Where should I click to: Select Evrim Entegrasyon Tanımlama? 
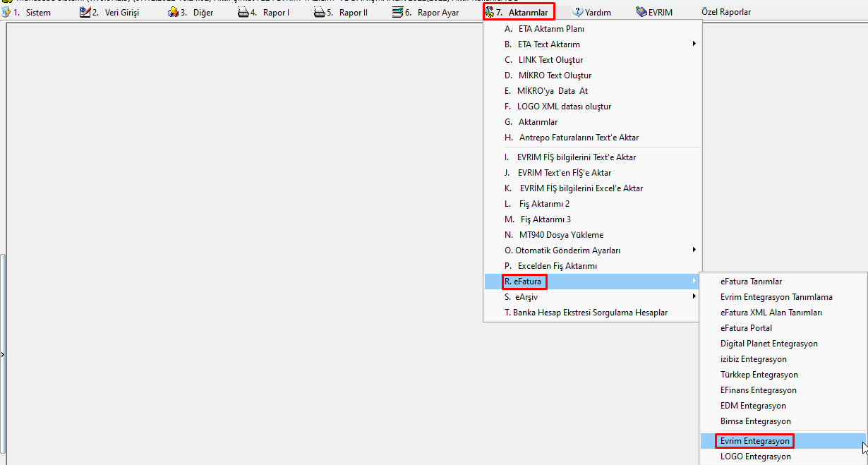point(783,297)
